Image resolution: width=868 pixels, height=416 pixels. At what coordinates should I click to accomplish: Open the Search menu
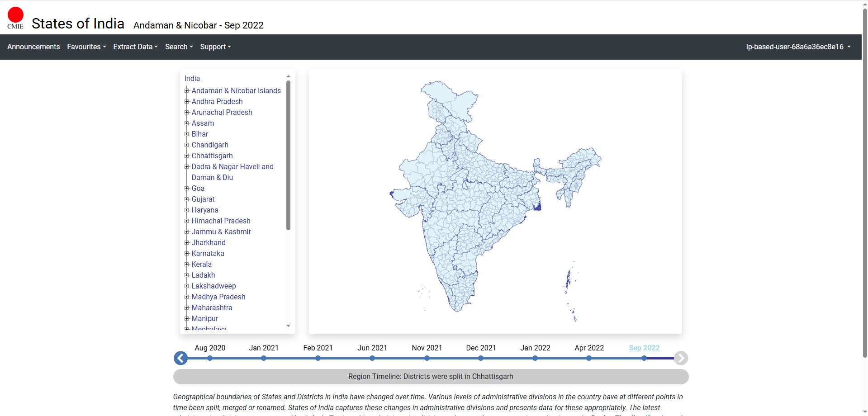click(179, 47)
